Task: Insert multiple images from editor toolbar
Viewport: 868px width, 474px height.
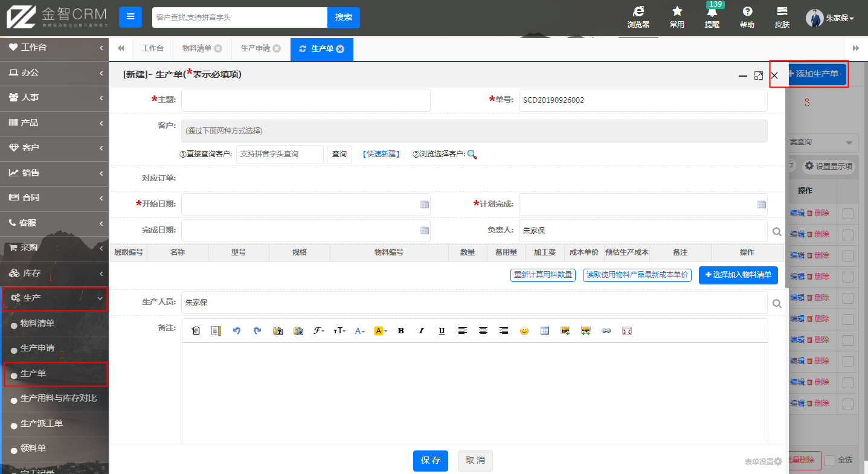Action: 586,331
